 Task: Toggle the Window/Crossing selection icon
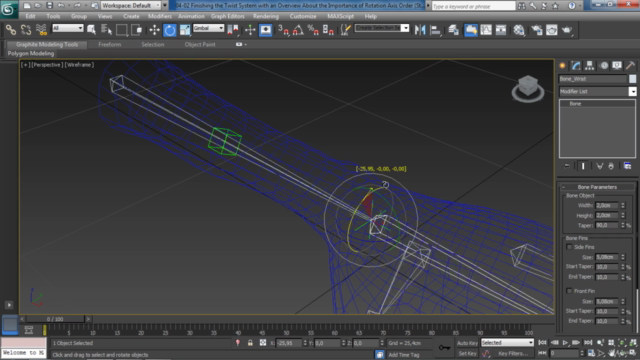(x=136, y=30)
